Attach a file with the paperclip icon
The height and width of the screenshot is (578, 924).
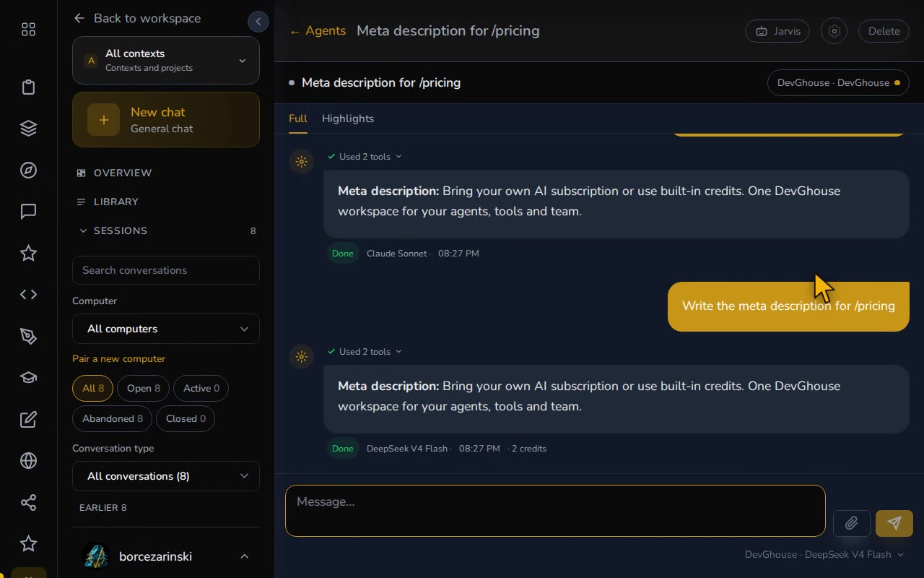(851, 523)
